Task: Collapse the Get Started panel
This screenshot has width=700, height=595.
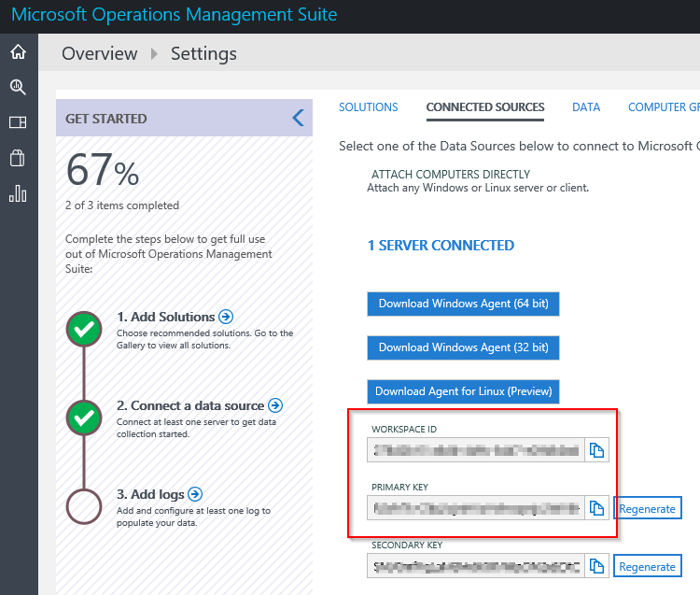Action: [298, 118]
